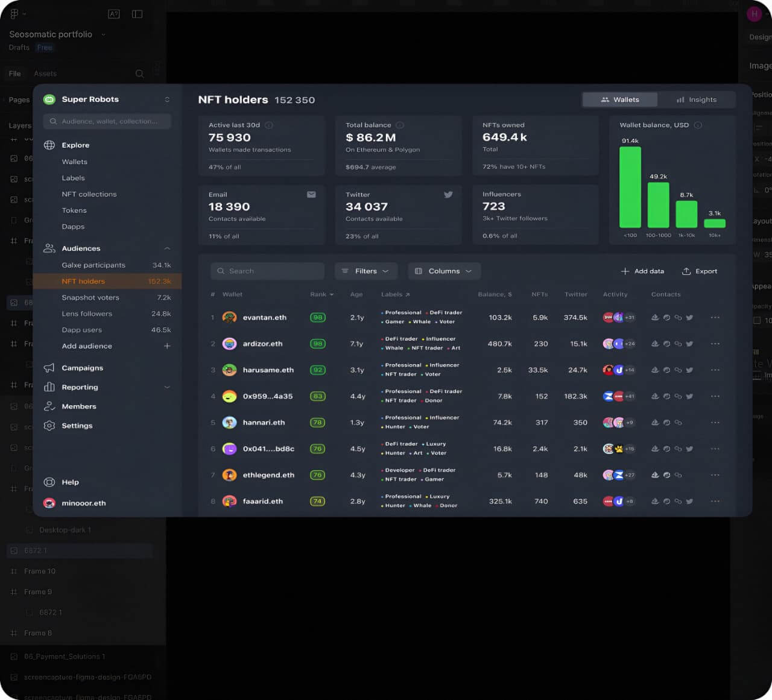Click the envelope icon on Email card
Screen dimensions: 772x700
coord(311,195)
